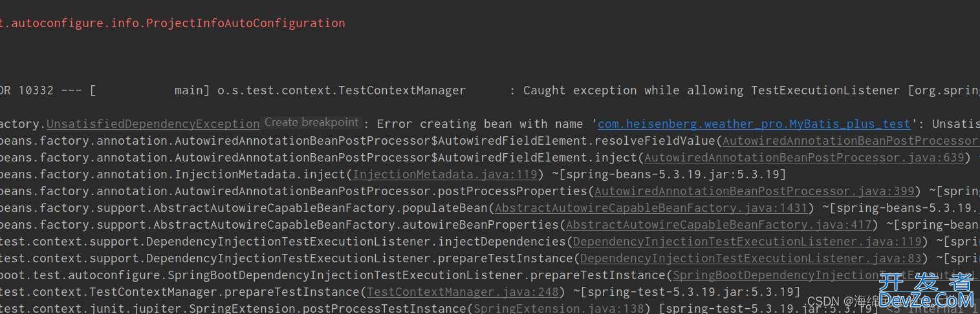Image resolution: width=980 pixels, height=314 pixels.
Task: Open SpringBootDependencyInjectionTestExecutionListener link
Action: point(826,275)
